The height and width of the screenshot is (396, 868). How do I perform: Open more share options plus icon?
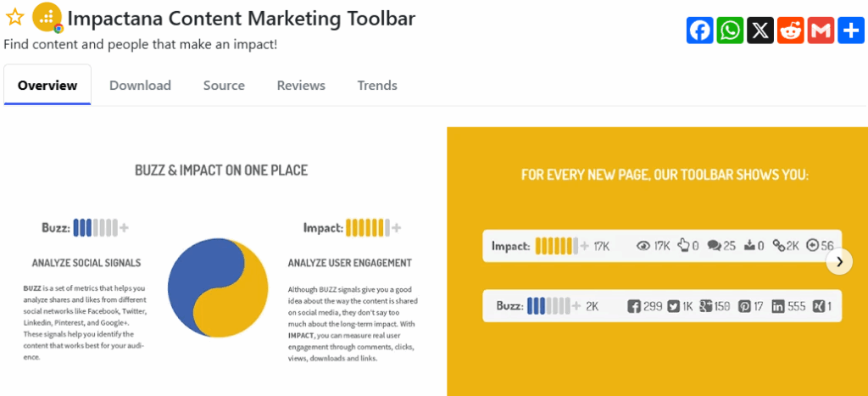(851, 30)
